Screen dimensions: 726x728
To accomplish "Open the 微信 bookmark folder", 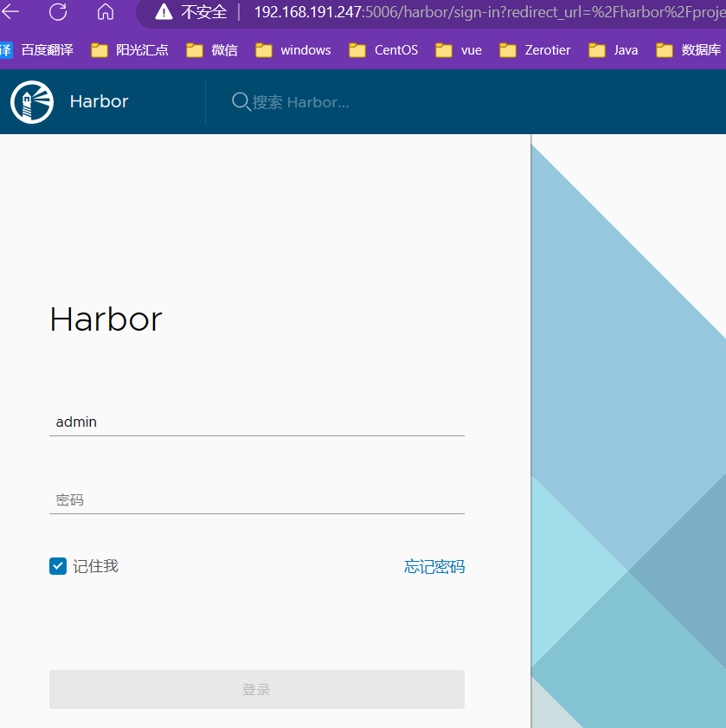I will pos(212,49).
